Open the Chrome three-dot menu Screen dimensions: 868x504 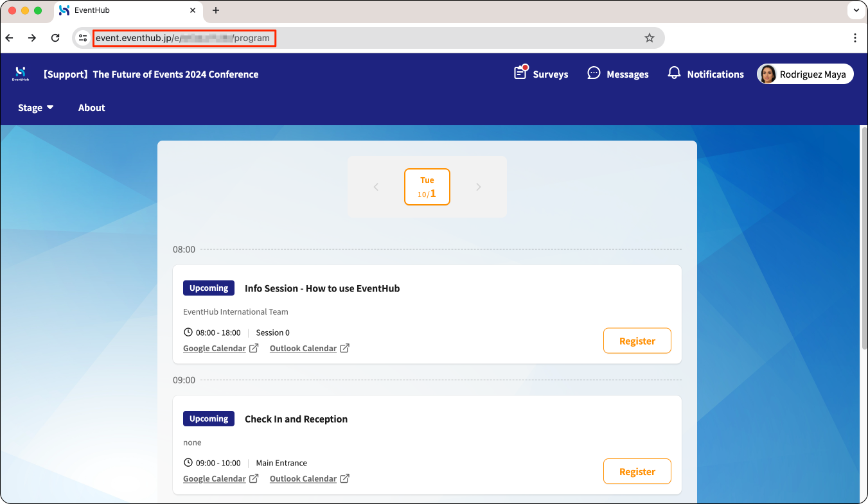[855, 38]
